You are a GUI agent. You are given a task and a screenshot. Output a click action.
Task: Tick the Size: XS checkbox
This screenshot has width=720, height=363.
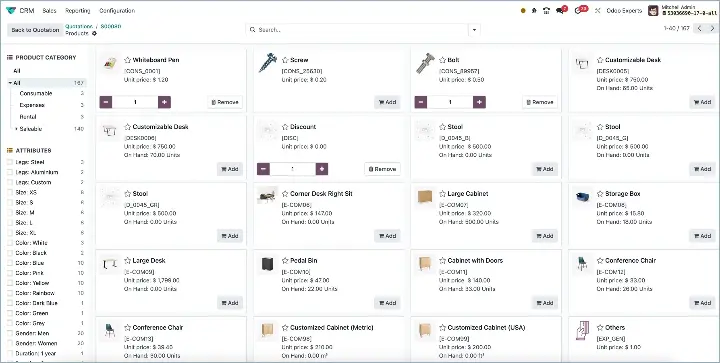[x=10, y=193]
